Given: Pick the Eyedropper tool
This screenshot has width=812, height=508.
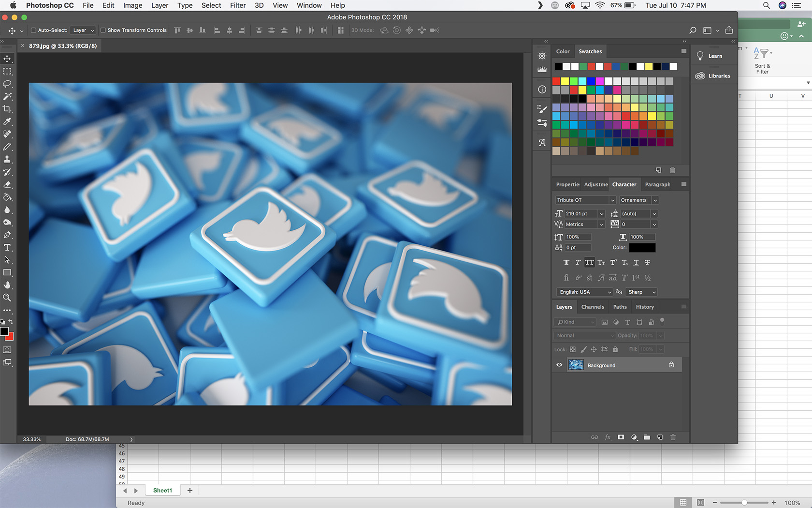Looking at the screenshot, I should pyautogui.click(x=7, y=121).
